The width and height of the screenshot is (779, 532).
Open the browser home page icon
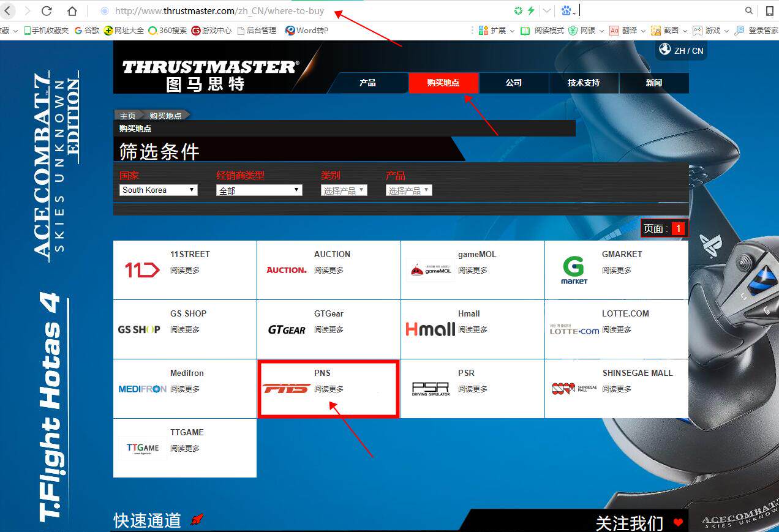point(72,10)
